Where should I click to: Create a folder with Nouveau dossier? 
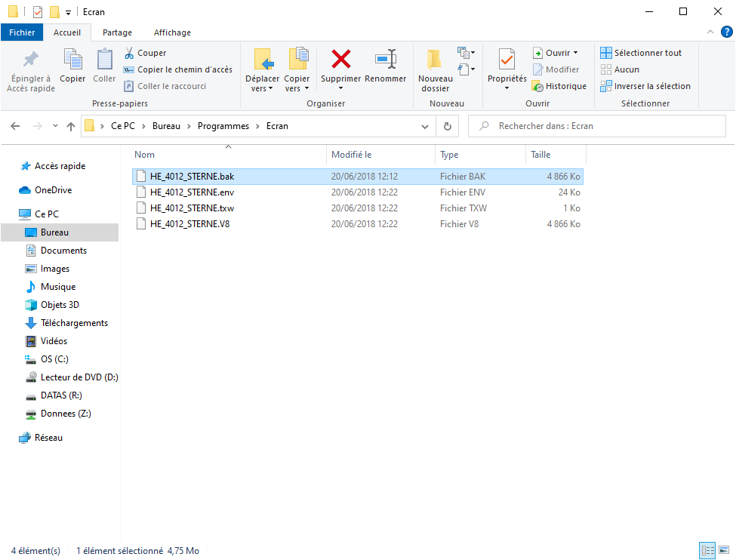coord(435,69)
